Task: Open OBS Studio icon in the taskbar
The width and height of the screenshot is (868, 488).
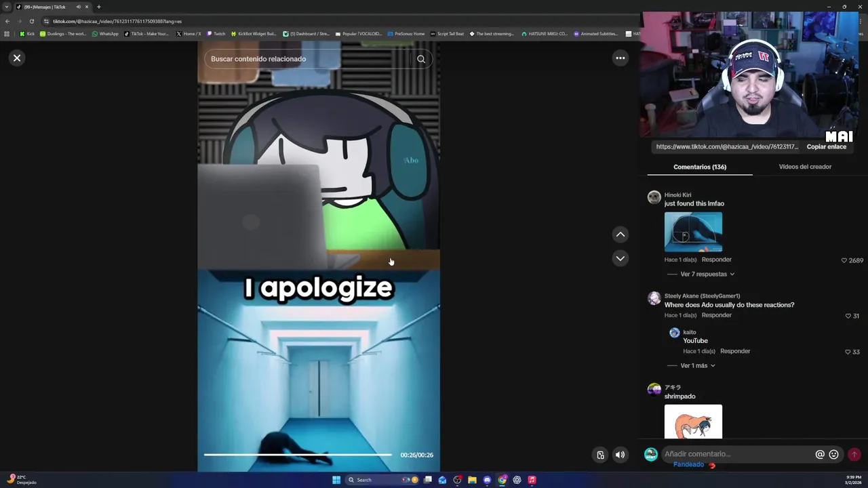Action: click(457, 480)
